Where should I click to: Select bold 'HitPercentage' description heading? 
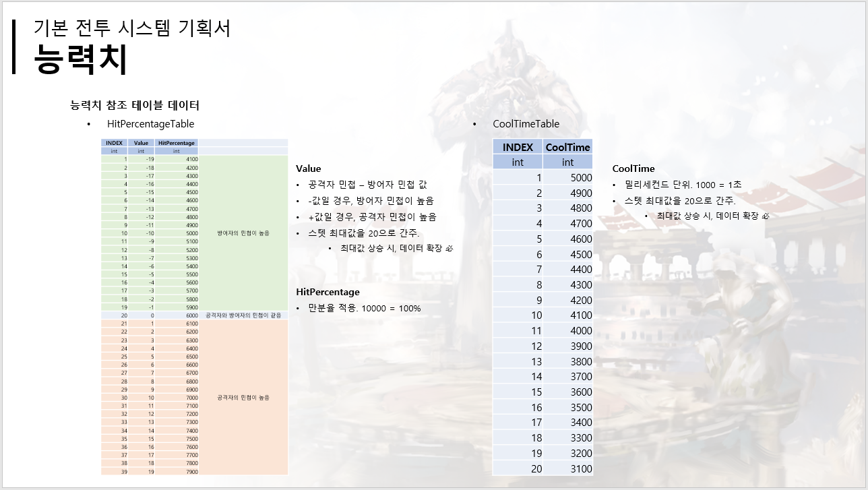(x=328, y=292)
